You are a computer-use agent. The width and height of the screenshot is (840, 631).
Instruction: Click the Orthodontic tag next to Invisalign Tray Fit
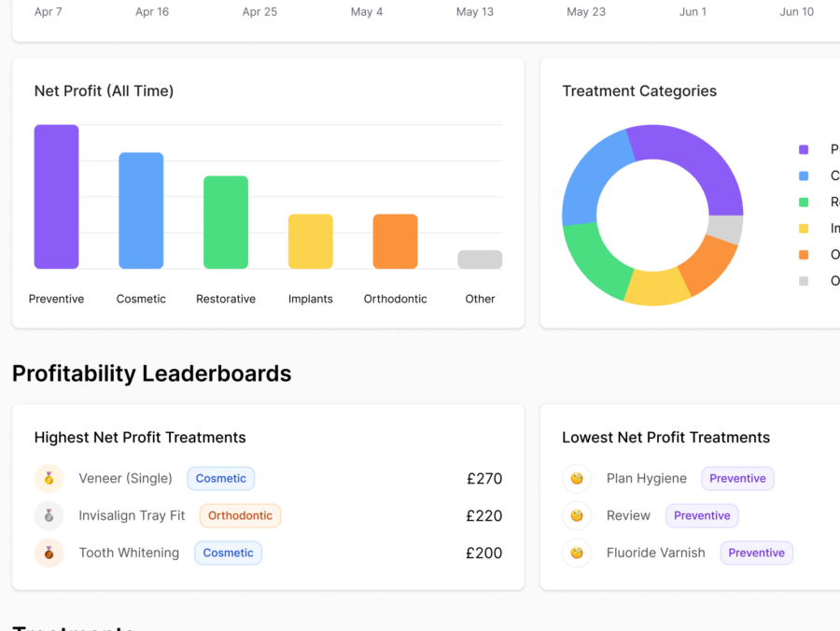tap(240, 516)
